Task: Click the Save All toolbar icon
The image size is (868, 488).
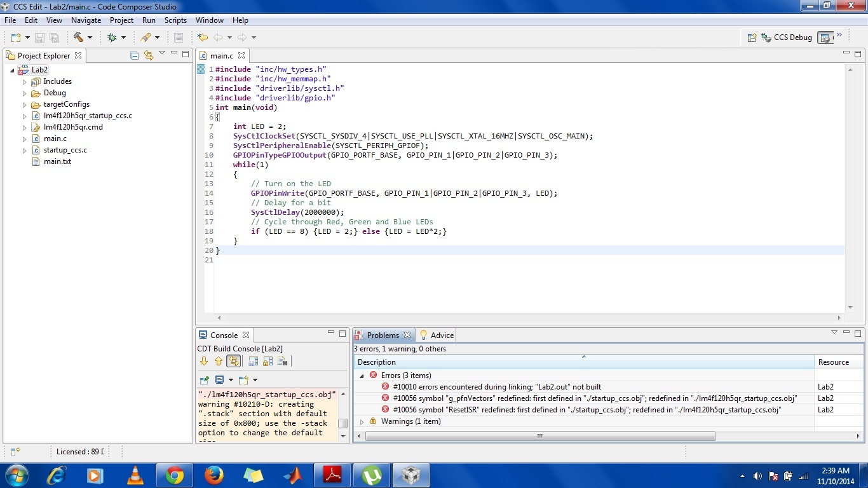Action: tap(54, 37)
